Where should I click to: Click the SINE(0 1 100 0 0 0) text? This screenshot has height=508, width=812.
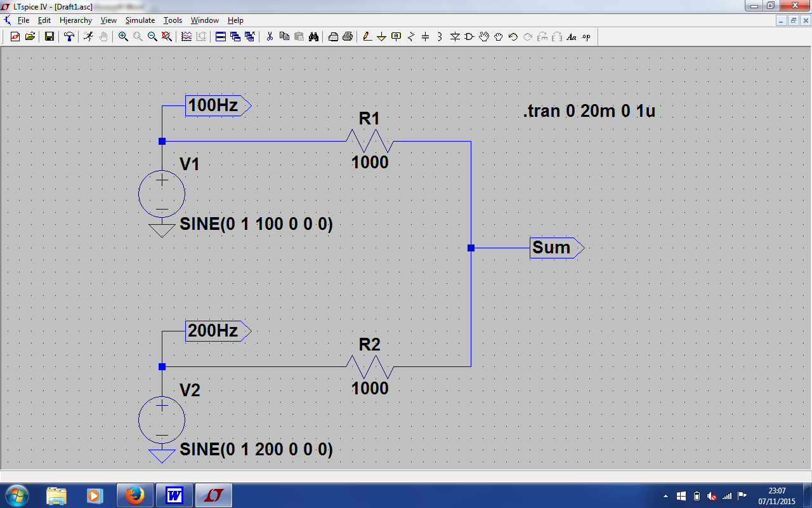coord(256,224)
